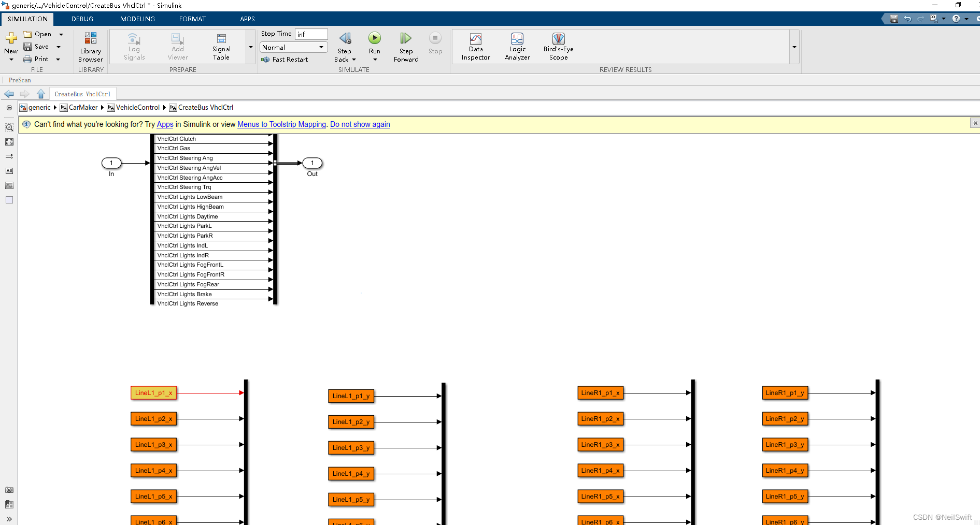Click the Save icon
The image size is (980, 525).
click(28, 47)
